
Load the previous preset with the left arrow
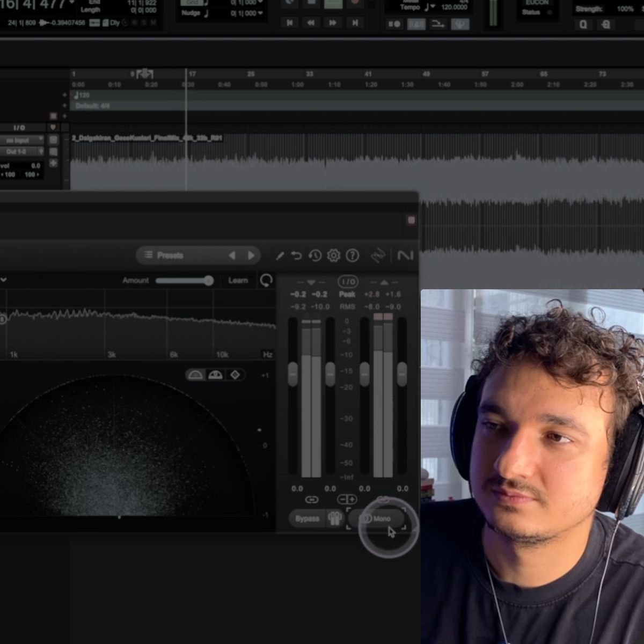(x=232, y=255)
